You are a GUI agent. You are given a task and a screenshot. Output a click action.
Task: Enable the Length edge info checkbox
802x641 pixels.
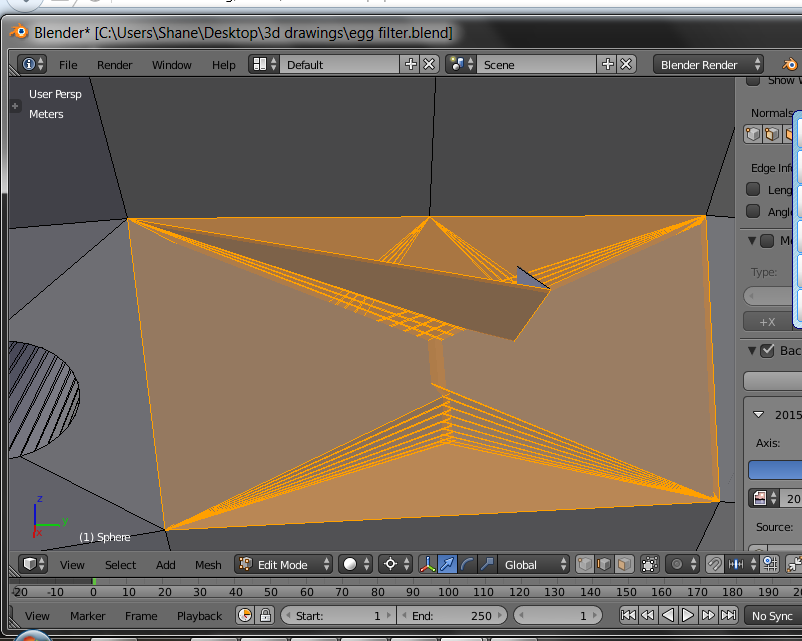[753, 189]
